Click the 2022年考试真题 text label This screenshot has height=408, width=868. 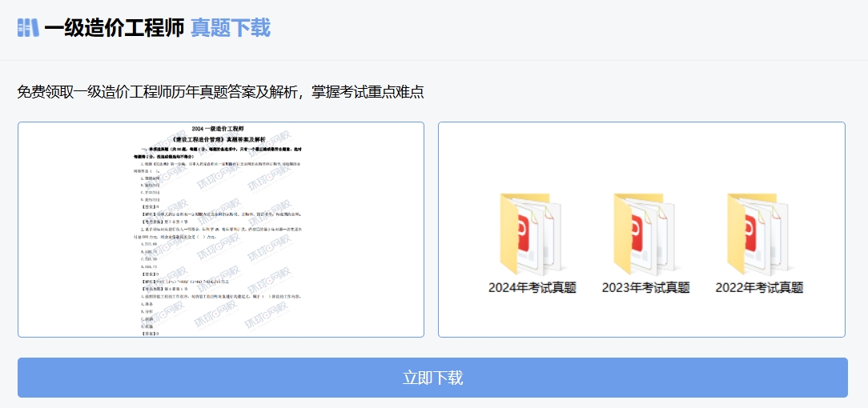[759, 288]
